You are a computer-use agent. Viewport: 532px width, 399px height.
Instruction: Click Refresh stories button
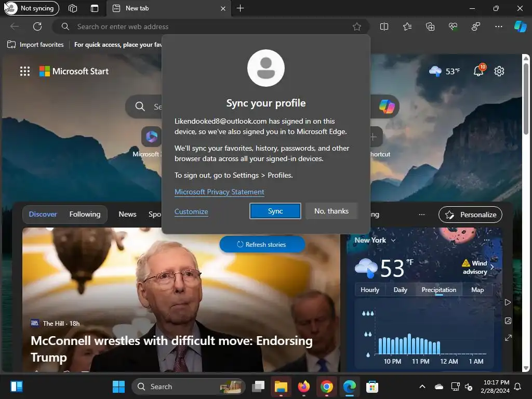tap(262, 244)
